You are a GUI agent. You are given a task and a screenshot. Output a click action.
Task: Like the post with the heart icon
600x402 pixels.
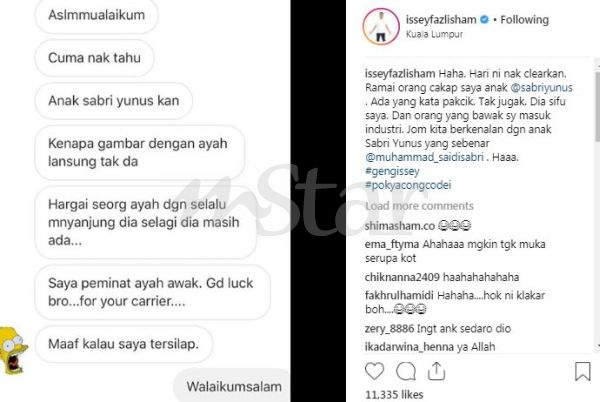374,371
